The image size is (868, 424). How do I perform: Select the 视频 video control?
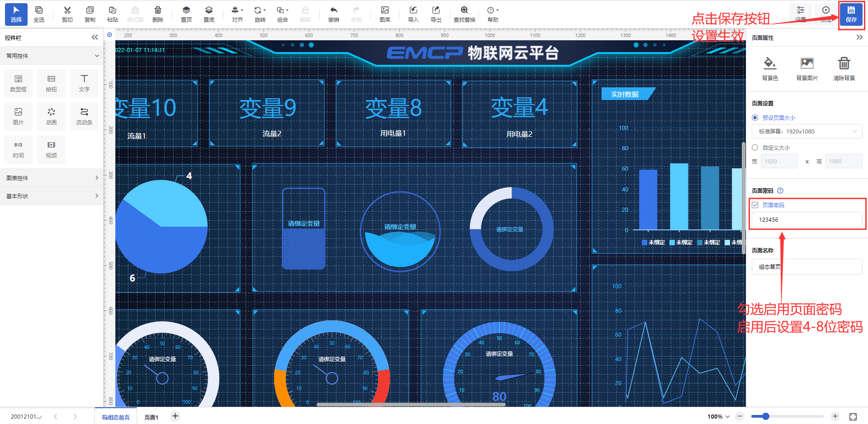pos(51,149)
